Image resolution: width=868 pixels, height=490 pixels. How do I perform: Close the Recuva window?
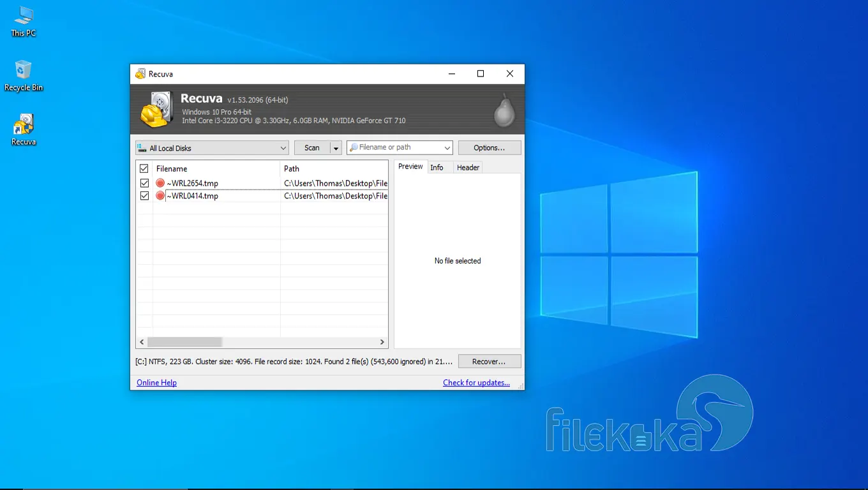click(510, 74)
